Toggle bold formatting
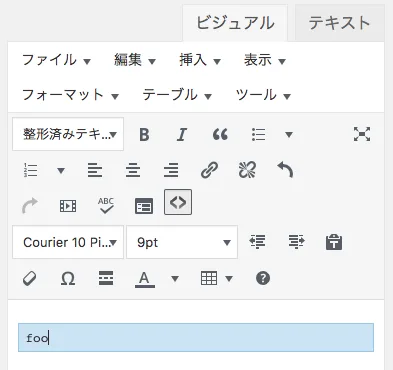The height and width of the screenshot is (370, 393). (x=144, y=135)
